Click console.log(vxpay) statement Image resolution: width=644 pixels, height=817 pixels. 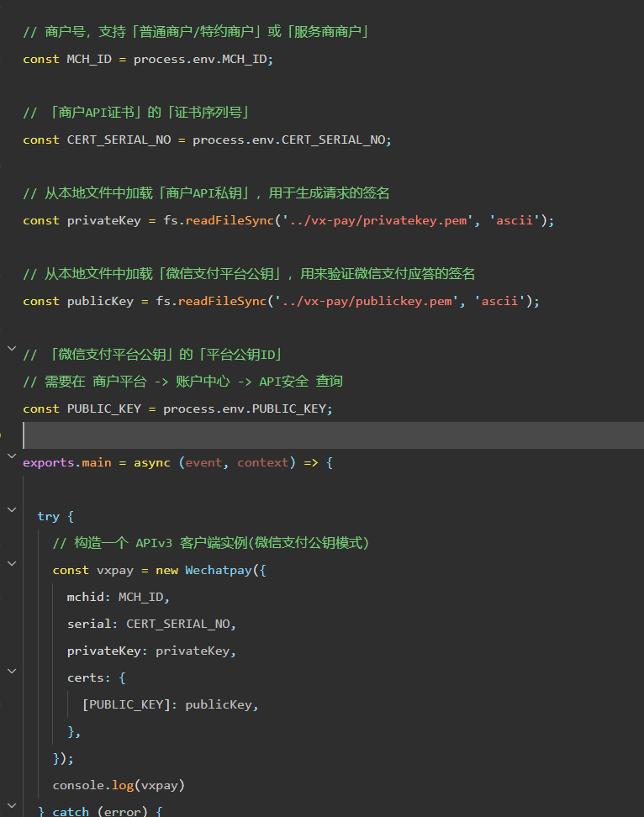pos(119,786)
